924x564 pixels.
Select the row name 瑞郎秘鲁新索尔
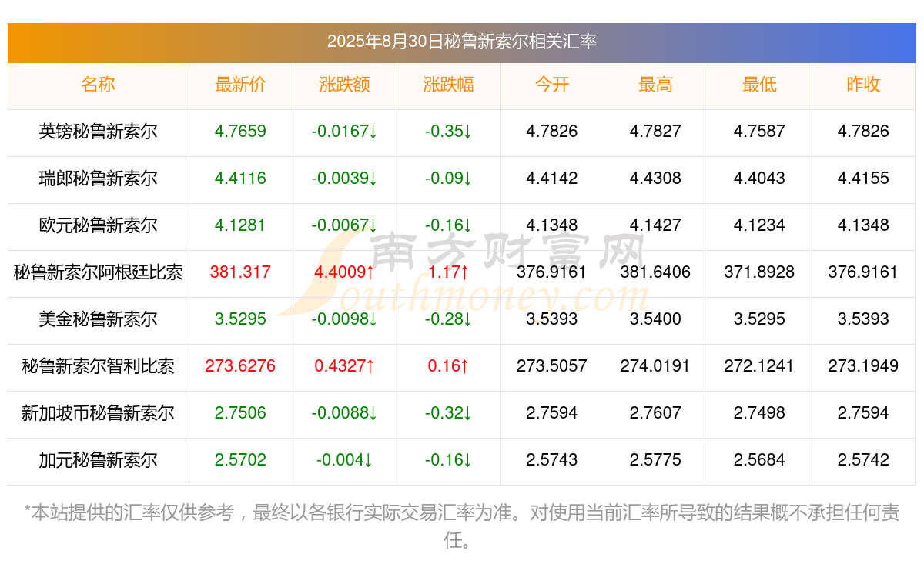pyautogui.click(x=98, y=179)
